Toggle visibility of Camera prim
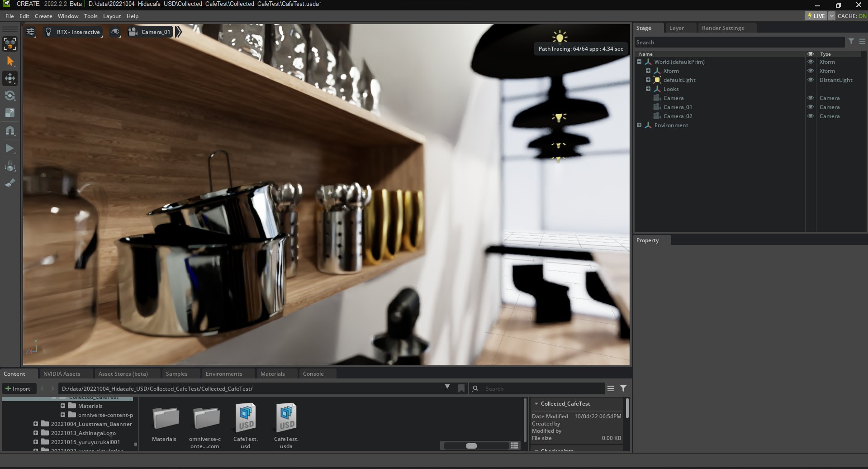 (x=811, y=98)
